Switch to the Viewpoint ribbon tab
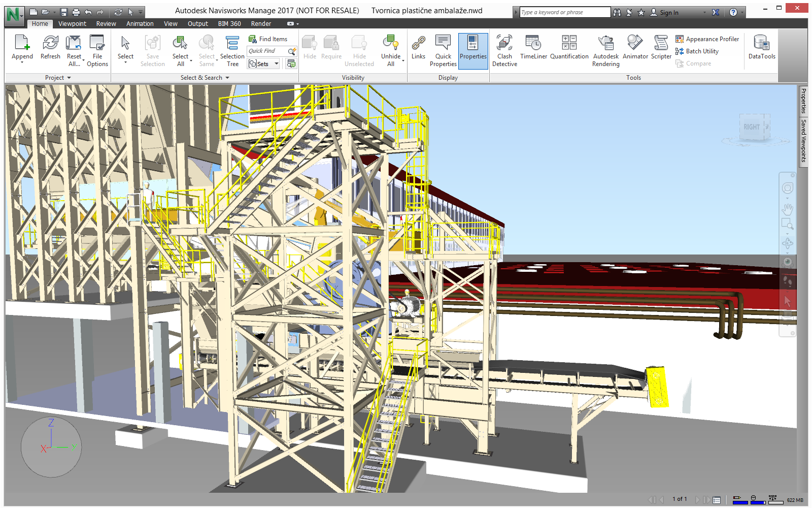This screenshot has height=508, width=812. [72, 24]
